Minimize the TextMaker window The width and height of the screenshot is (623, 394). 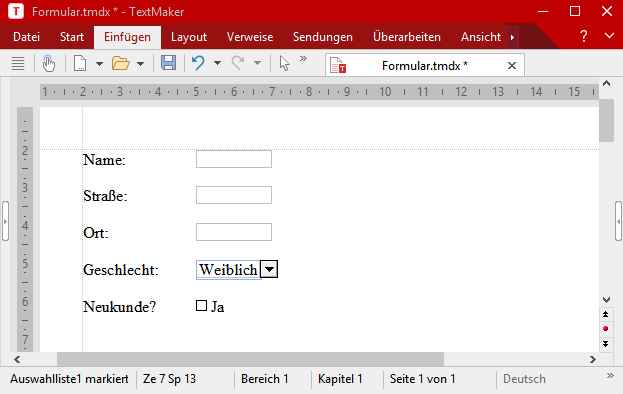[543, 12]
